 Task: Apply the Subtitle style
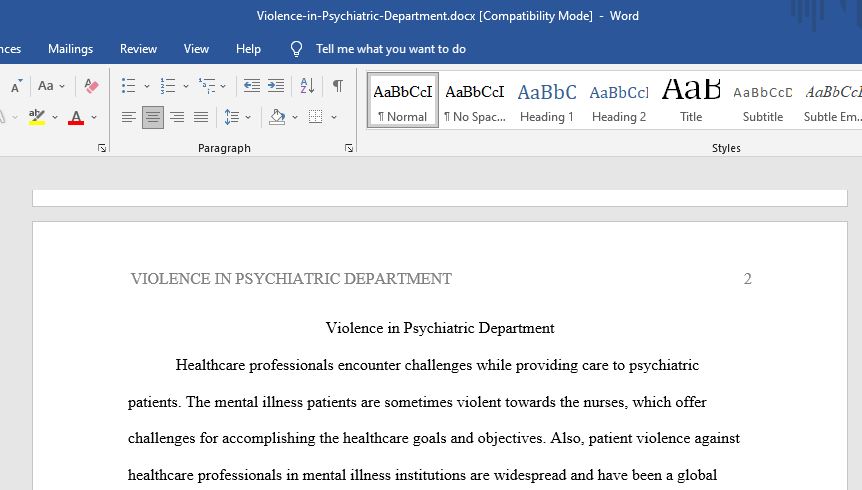(x=763, y=100)
